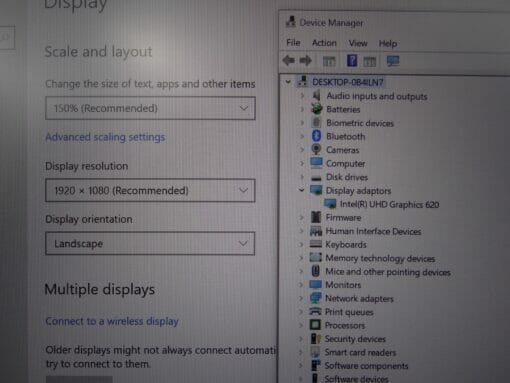This screenshot has width=510, height=383.
Task: Select the Firmware category icon
Action: click(316, 217)
